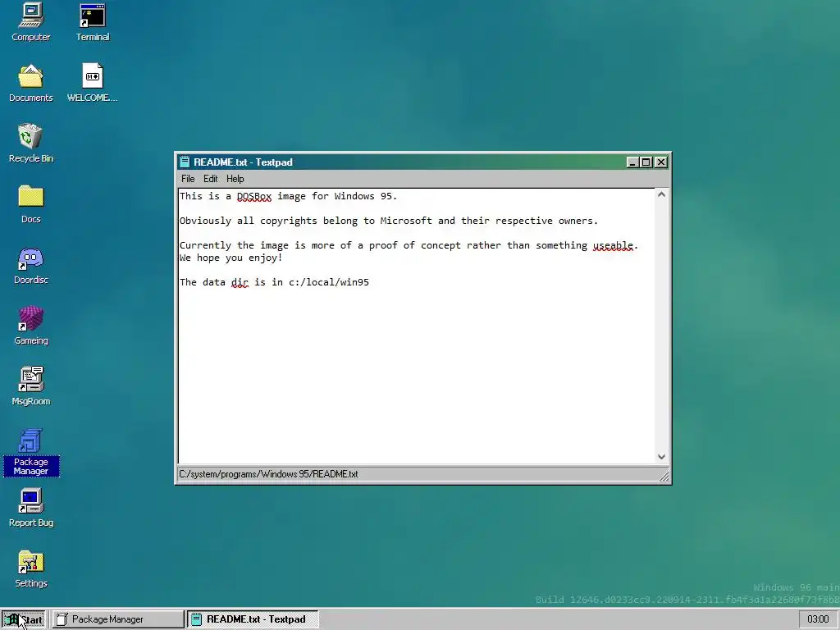The width and height of the screenshot is (840, 630).
Task: Click the Textpad scrollbar up arrow
Action: coord(662,195)
